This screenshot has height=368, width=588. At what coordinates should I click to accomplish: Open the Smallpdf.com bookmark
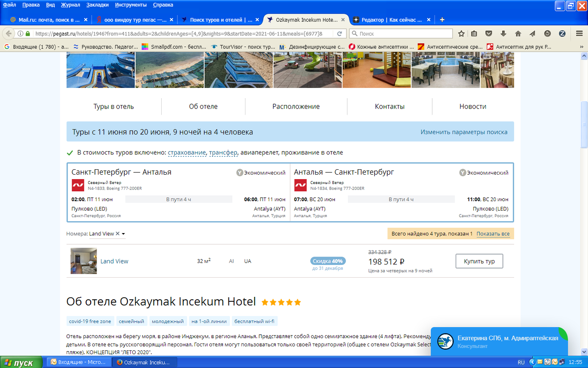[174, 47]
